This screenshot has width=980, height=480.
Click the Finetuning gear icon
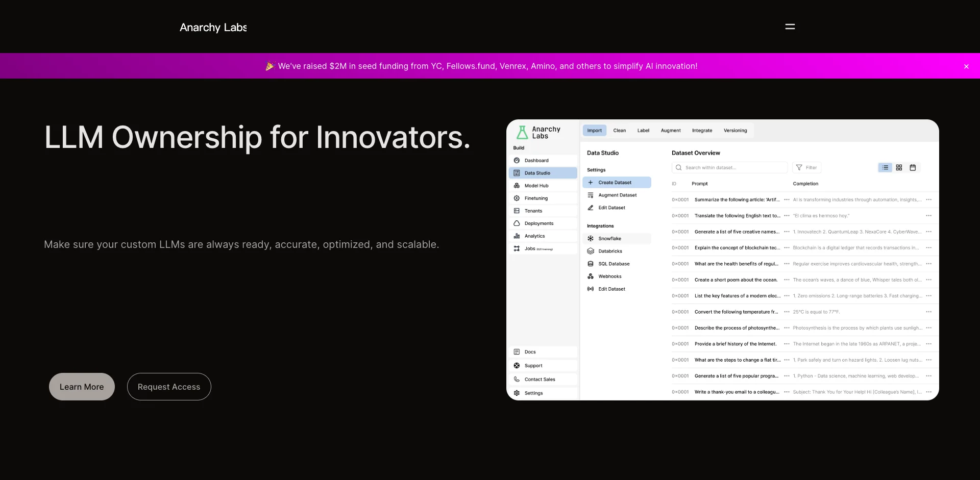[517, 198]
